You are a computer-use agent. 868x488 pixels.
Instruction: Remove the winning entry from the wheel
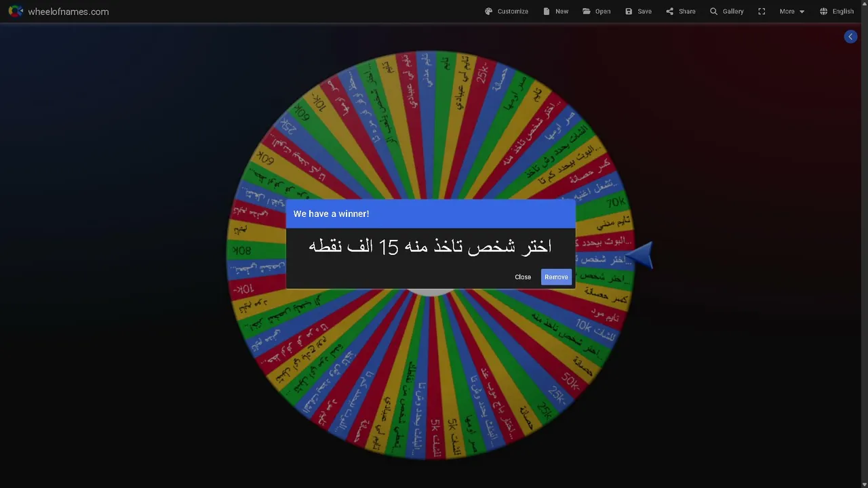556,277
